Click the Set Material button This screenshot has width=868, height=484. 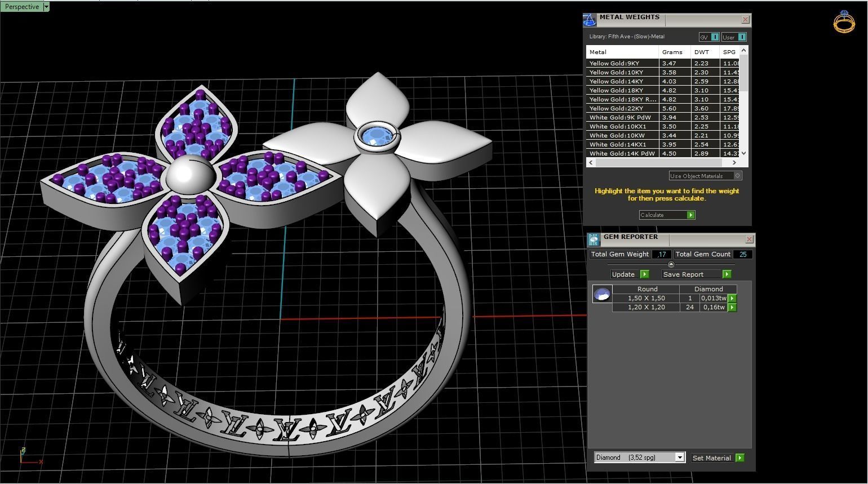(718, 458)
